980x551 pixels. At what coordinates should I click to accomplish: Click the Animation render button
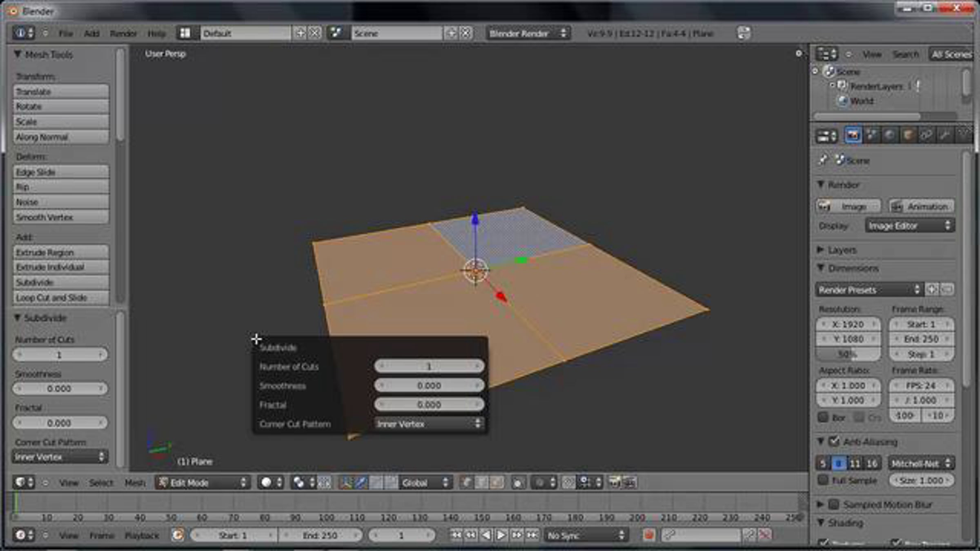click(x=922, y=207)
